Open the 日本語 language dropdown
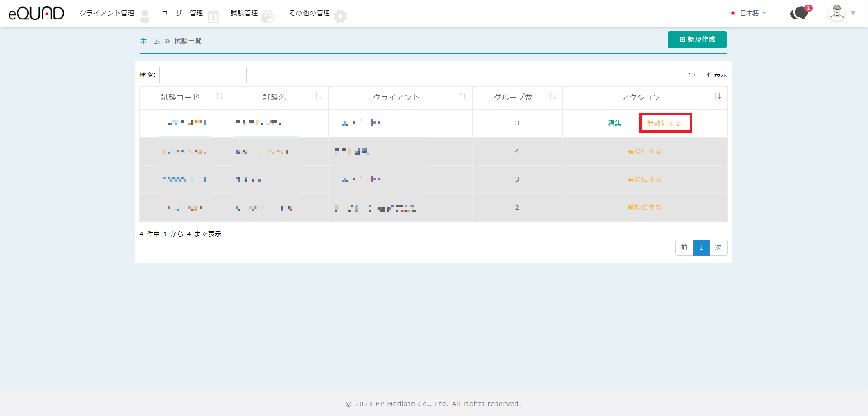The image size is (868, 416). 749,13
